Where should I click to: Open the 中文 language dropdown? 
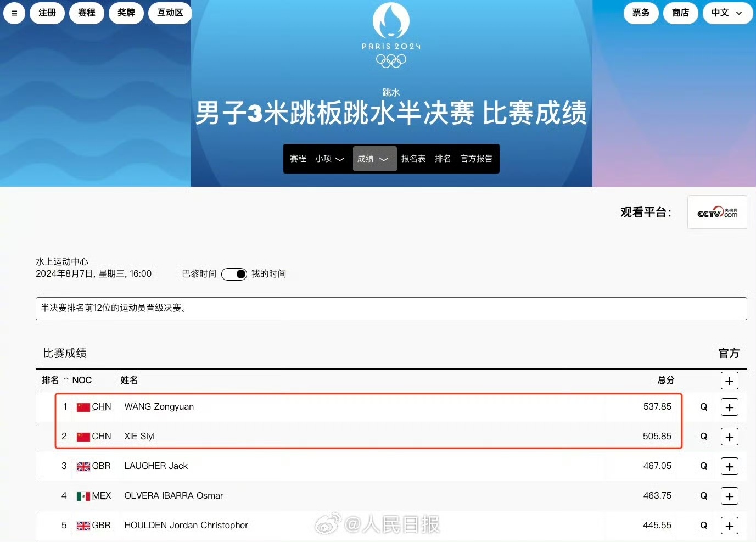coord(727,13)
